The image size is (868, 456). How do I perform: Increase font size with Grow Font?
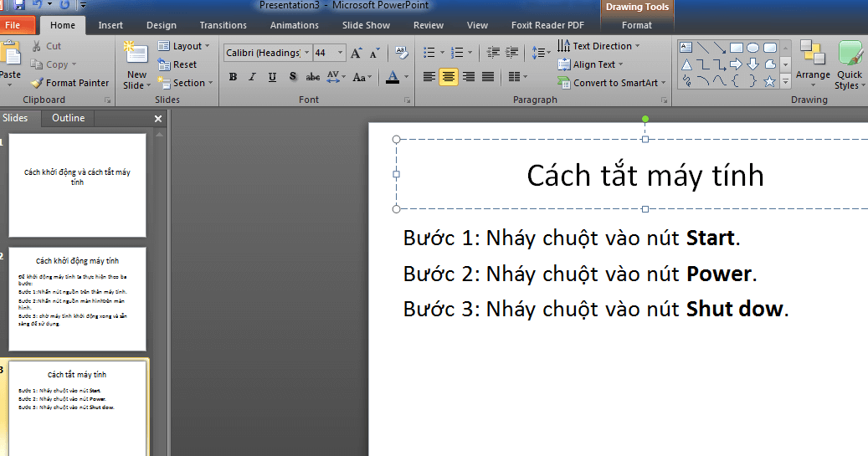356,53
